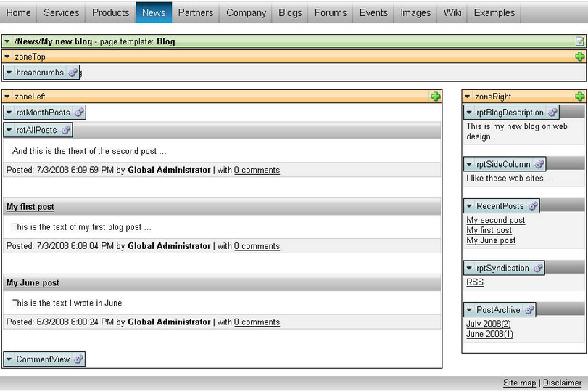Open the Site map link
Image resolution: width=588 pixels, height=392 pixels.
519,383
